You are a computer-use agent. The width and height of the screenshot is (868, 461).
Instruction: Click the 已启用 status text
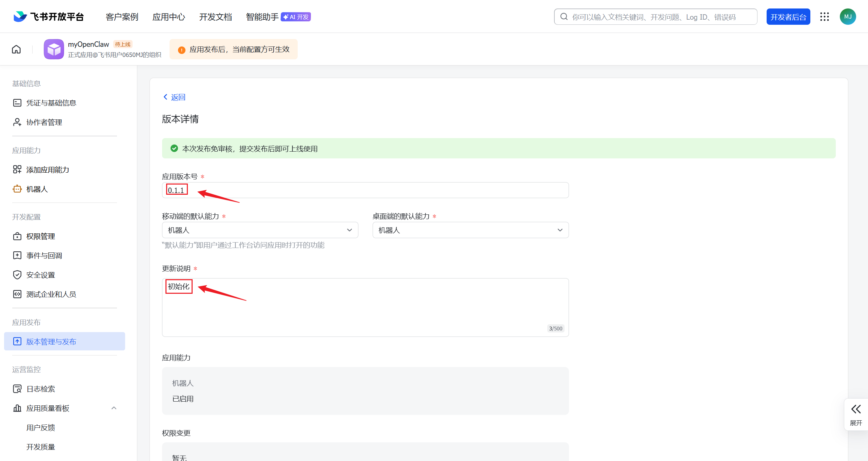(x=183, y=399)
